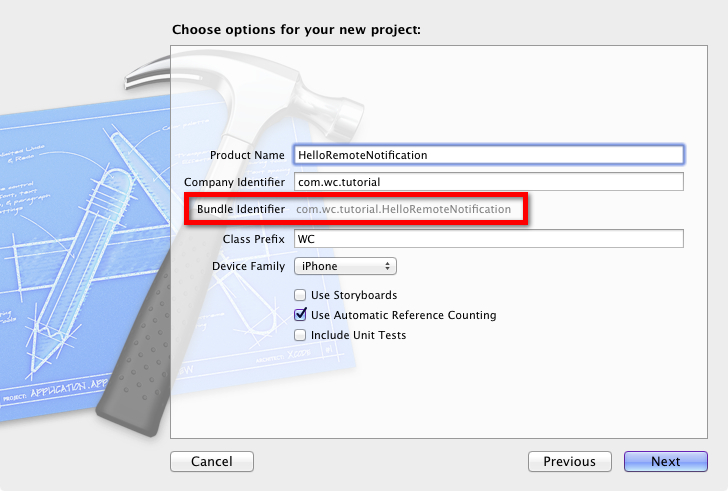Click the Company Identifier label
Screen dimensions: 728x491
(234, 182)
